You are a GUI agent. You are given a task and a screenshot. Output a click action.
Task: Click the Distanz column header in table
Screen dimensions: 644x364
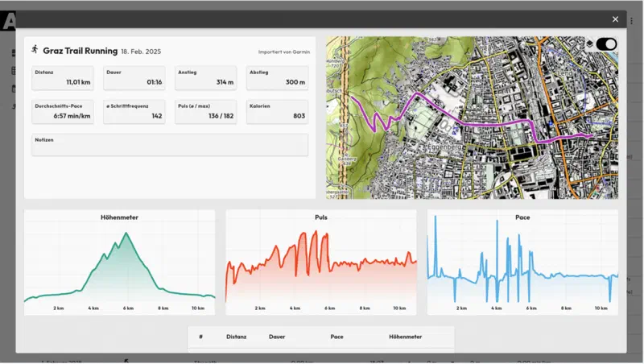pyautogui.click(x=236, y=337)
